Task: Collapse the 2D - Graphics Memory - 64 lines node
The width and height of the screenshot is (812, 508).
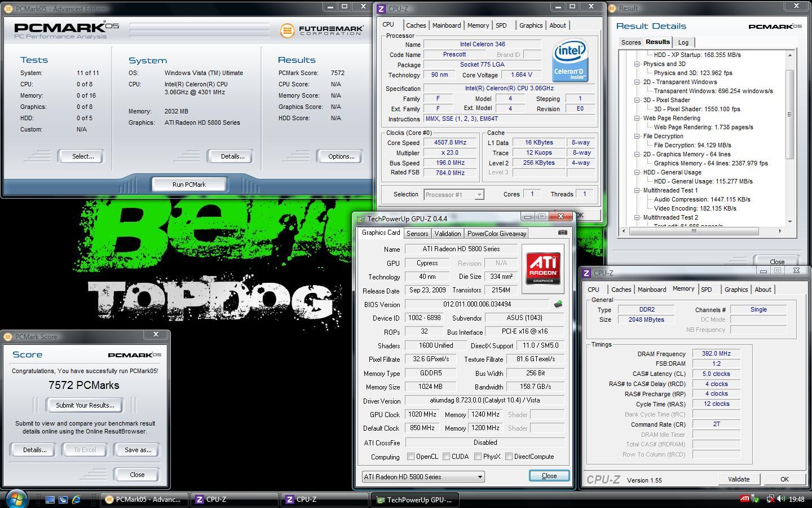Action: pos(637,155)
